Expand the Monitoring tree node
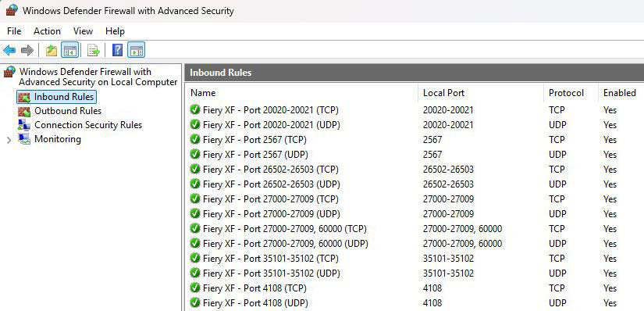 [x=9, y=141]
